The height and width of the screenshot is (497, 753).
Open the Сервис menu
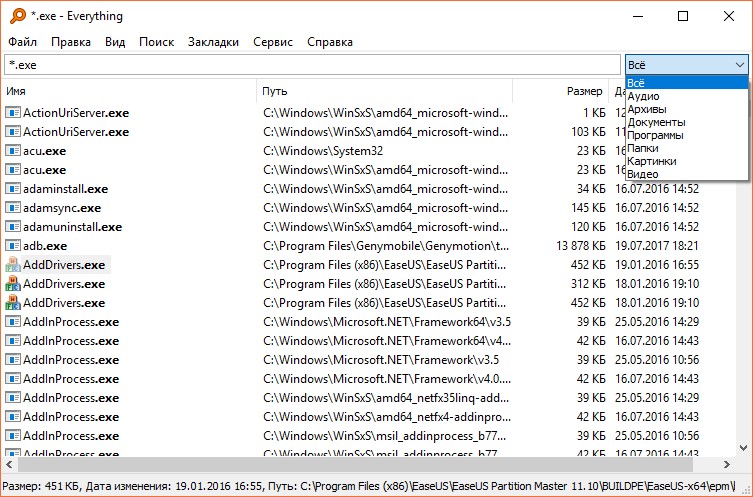273,42
